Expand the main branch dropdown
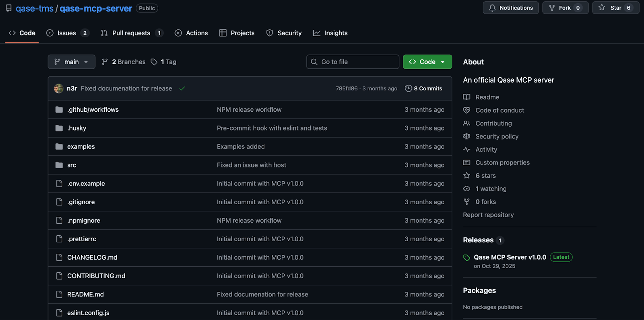644x320 pixels. pos(72,62)
